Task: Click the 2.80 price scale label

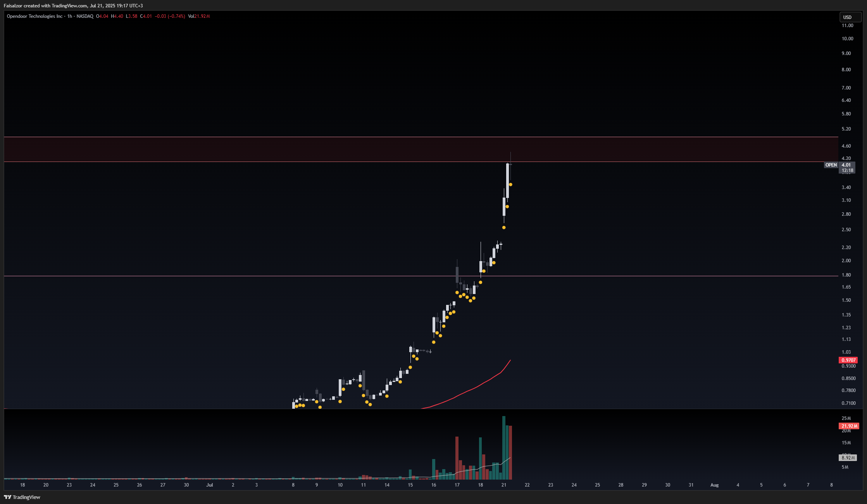Action: pos(846,214)
